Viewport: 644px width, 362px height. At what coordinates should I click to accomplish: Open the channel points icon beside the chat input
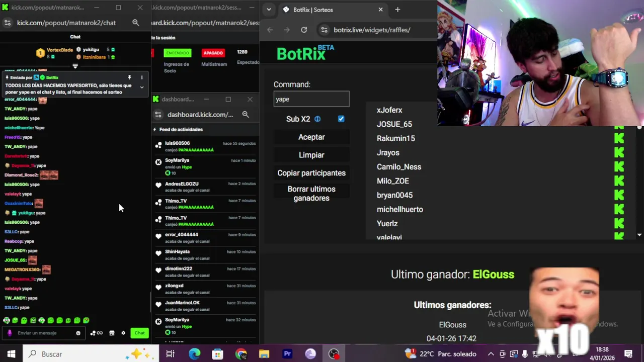pos(96,333)
